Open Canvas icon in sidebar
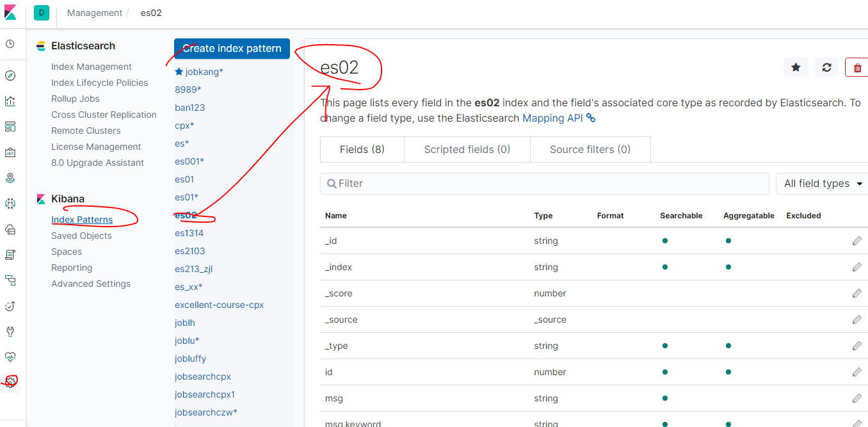Image resolution: width=868 pixels, height=427 pixels. tap(10, 152)
